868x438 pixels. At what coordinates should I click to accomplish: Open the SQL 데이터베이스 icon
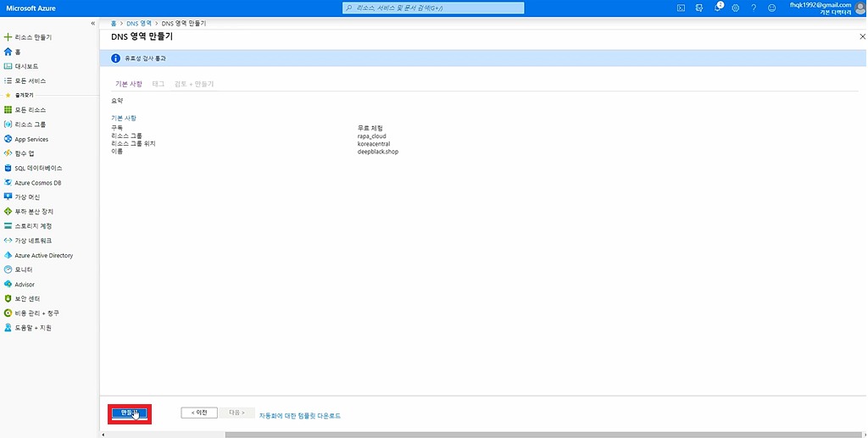click(x=8, y=168)
